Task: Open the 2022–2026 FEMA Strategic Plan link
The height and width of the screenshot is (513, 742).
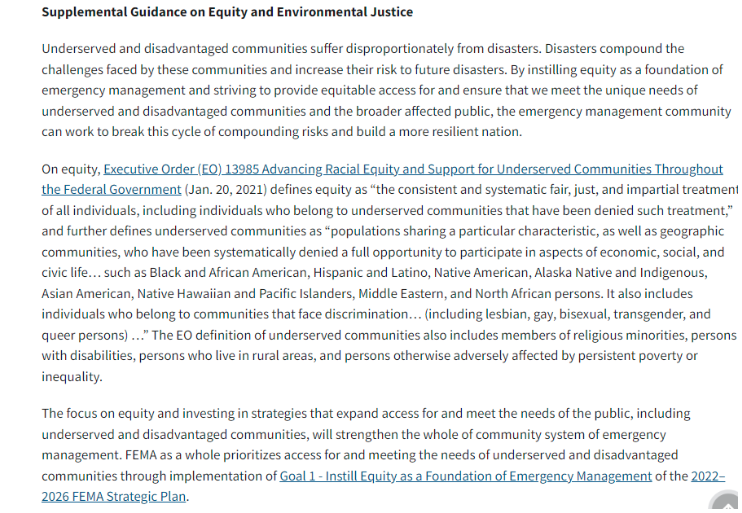Action: click(114, 496)
